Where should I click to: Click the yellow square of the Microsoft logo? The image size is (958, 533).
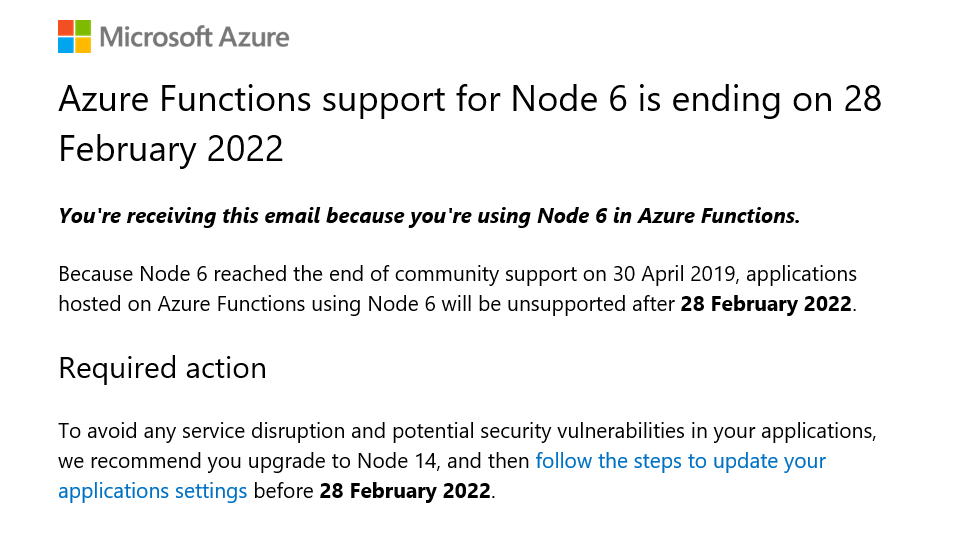point(83,45)
